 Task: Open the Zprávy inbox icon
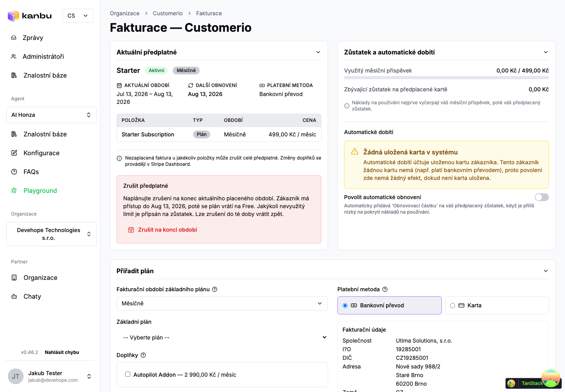tap(14, 38)
